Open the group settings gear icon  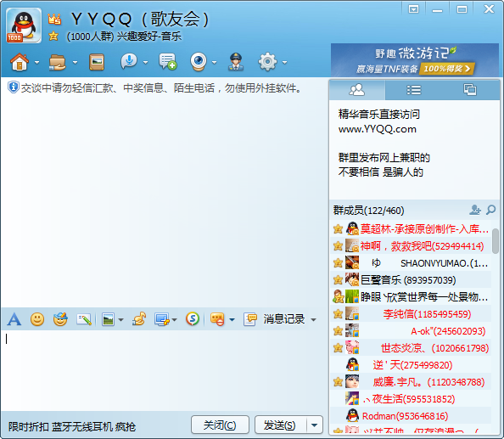(267, 62)
